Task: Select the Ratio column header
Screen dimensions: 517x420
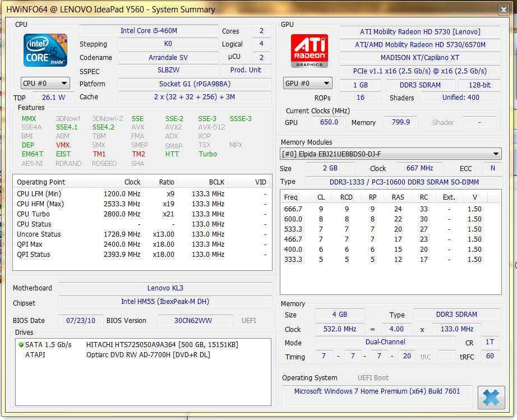Action: [x=160, y=182]
